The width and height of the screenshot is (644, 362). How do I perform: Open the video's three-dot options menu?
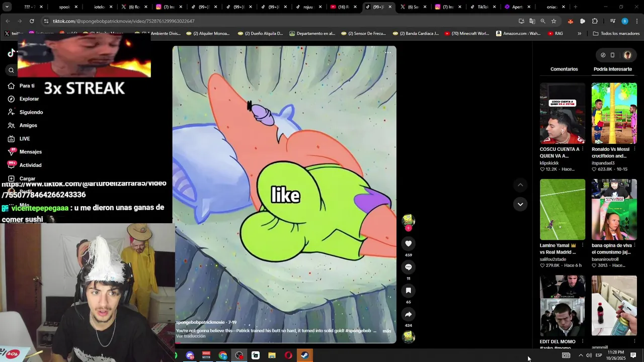pos(388,52)
